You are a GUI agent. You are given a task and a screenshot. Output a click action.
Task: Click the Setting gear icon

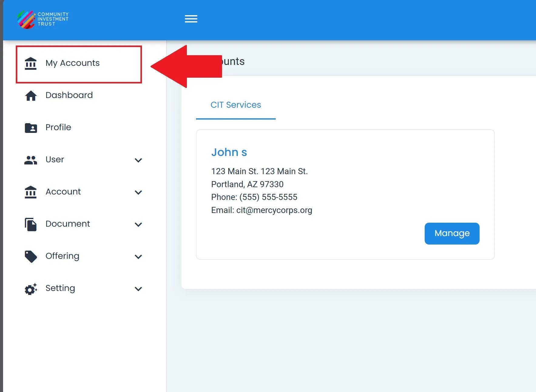coord(31,289)
